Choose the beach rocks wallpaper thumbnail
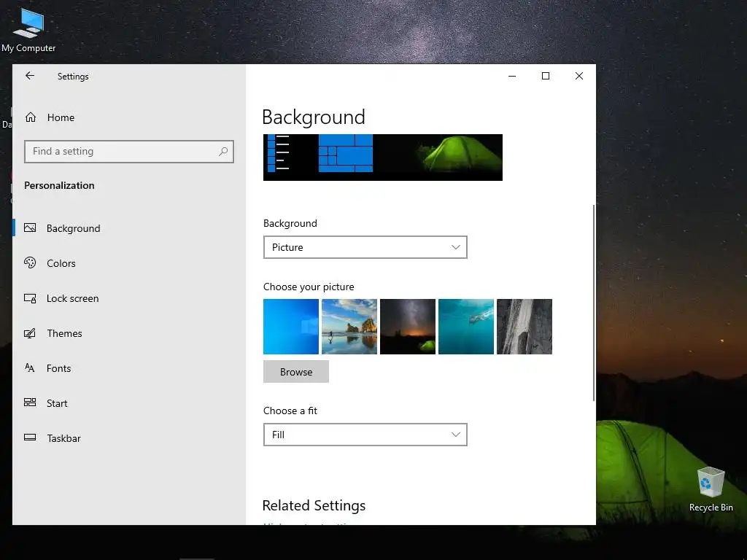 click(349, 327)
